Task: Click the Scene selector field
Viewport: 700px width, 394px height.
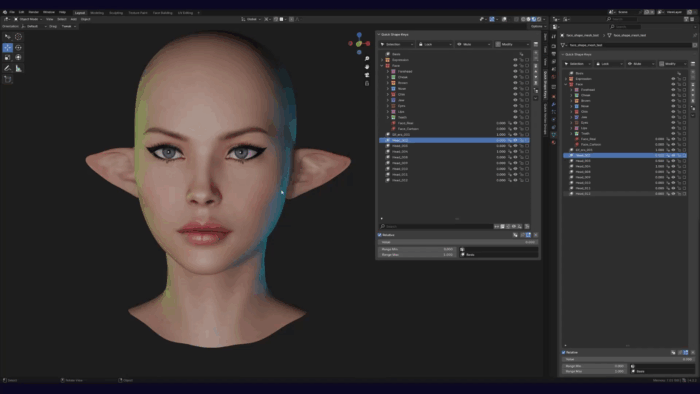Action: tap(629, 12)
